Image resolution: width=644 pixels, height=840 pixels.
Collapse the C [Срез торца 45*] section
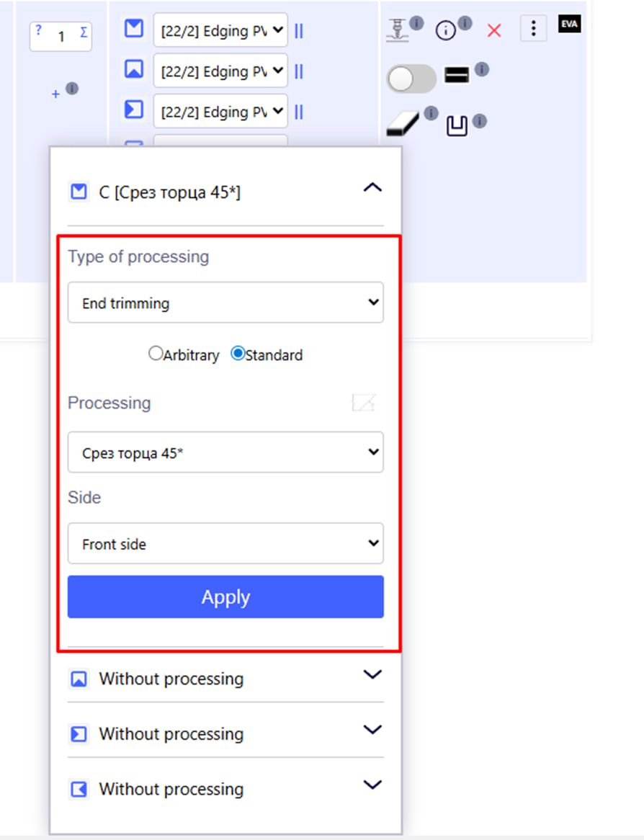click(x=372, y=188)
